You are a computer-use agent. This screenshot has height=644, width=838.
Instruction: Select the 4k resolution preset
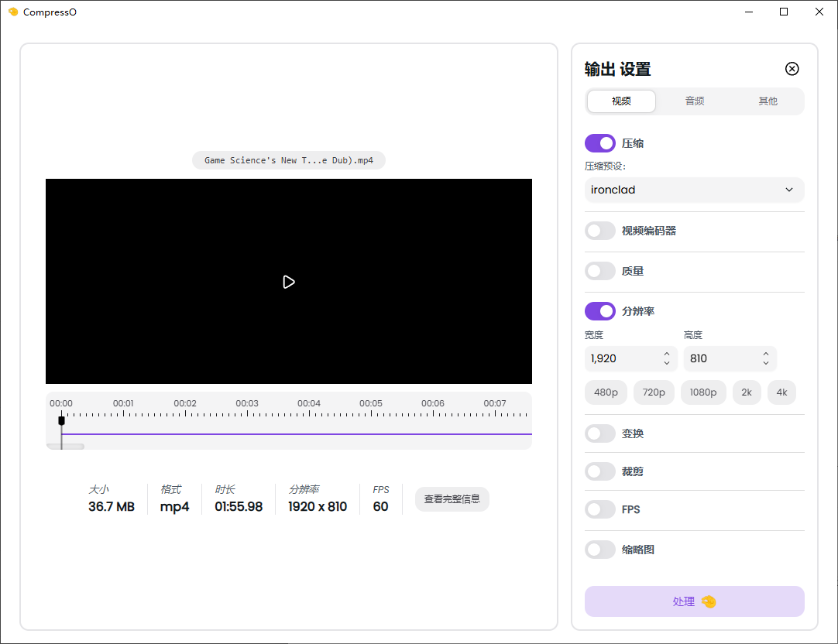[x=781, y=392]
